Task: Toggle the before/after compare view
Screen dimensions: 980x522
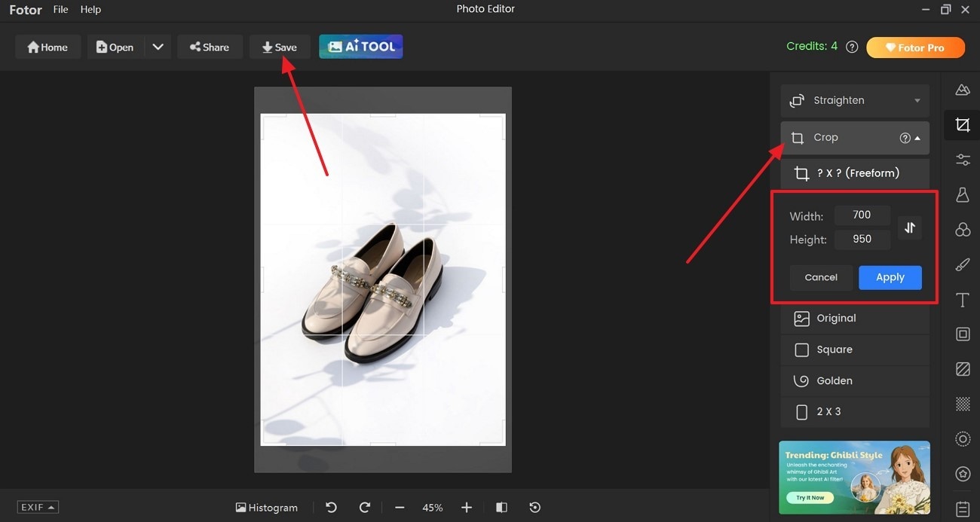Action: click(501, 508)
